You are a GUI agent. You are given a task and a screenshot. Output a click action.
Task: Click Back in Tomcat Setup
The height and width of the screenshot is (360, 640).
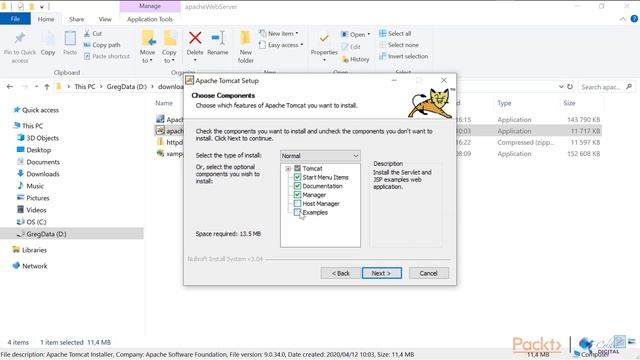pyautogui.click(x=340, y=273)
